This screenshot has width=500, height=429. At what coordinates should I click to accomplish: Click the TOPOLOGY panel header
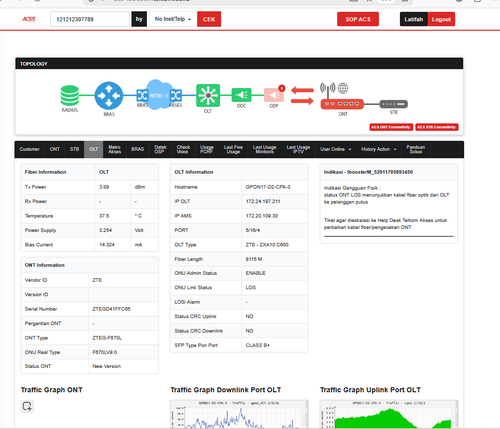239,64
